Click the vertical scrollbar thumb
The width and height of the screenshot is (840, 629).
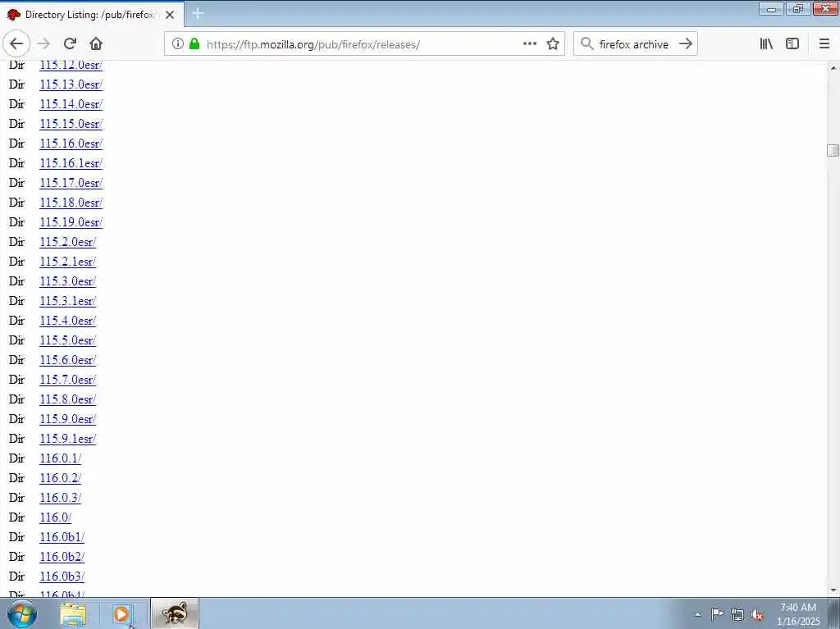[x=833, y=151]
